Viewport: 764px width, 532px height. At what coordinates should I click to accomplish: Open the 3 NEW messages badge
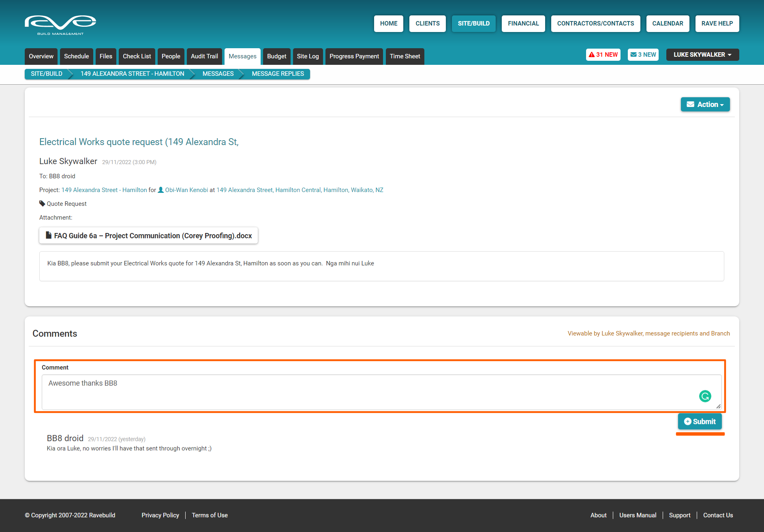point(643,55)
